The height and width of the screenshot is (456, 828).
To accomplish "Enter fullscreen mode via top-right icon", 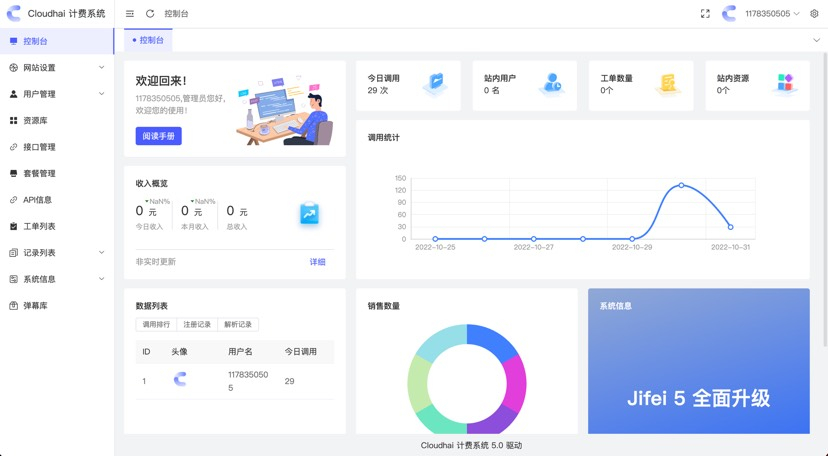I will click(x=705, y=14).
